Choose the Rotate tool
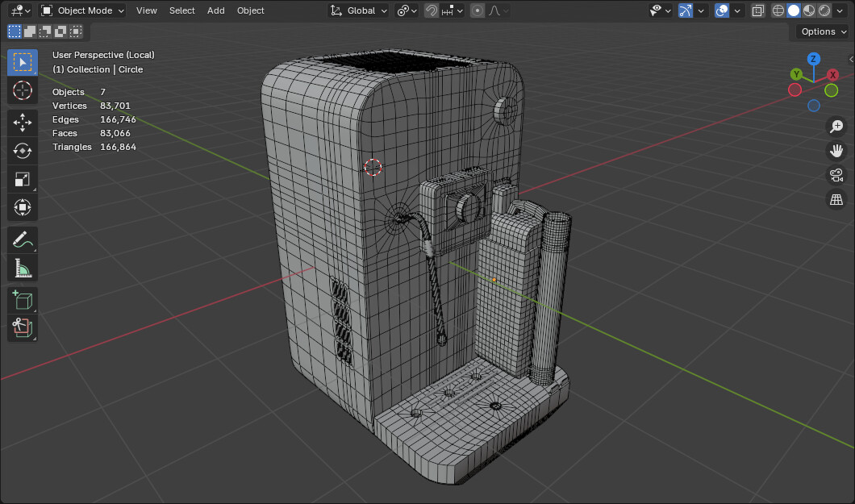Screen dimensions: 855x504 point(23,151)
